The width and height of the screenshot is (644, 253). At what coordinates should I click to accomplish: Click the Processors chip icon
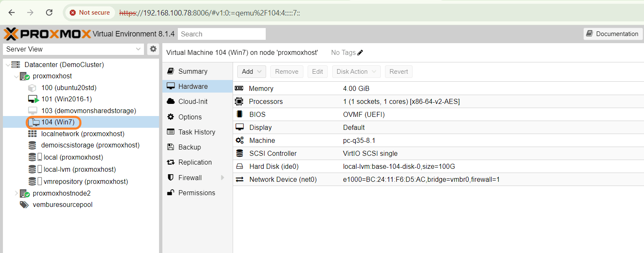[x=239, y=101]
